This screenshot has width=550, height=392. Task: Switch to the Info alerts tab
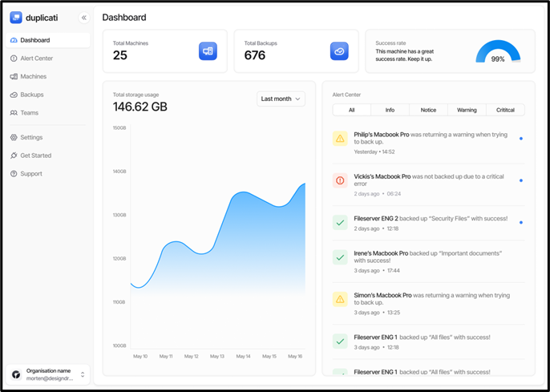tap(390, 110)
